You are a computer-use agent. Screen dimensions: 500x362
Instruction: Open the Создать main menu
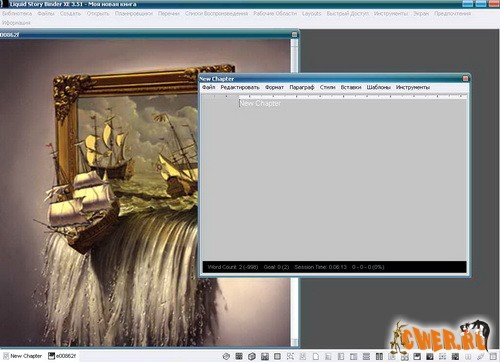pyautogui.click(x=70, y=14)
